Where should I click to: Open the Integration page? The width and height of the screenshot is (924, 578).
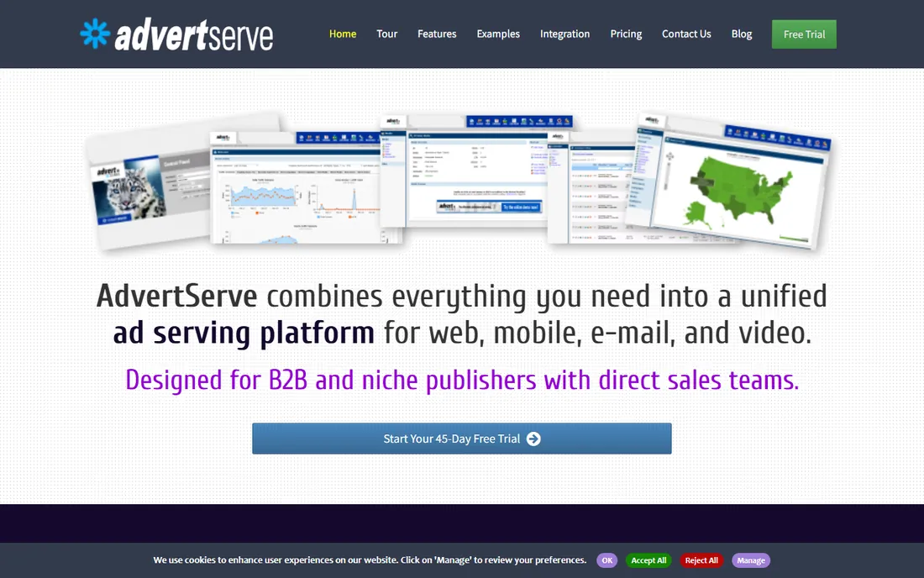pos(564,34)
